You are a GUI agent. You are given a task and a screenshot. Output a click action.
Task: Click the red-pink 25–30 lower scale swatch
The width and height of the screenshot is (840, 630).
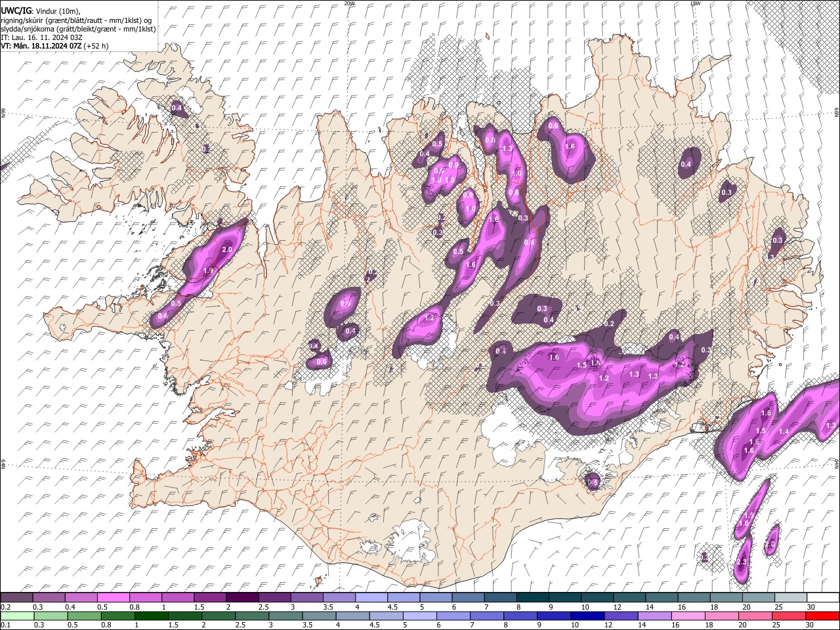tap(789, 616)
